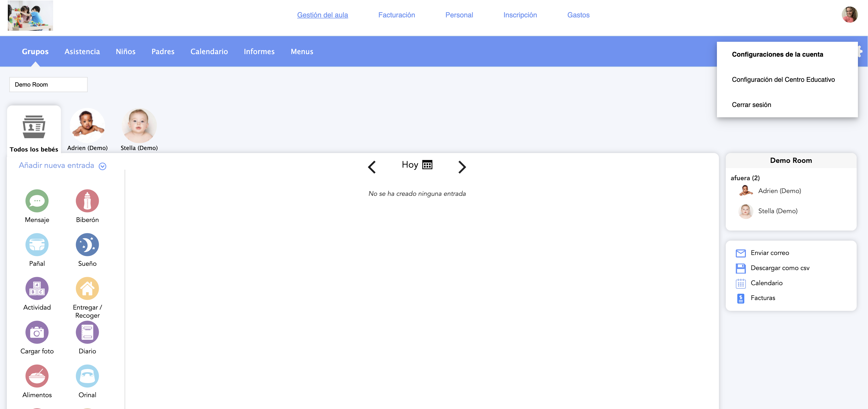
Task: Select the Pañal diaper icon
Action: point(37,245)
